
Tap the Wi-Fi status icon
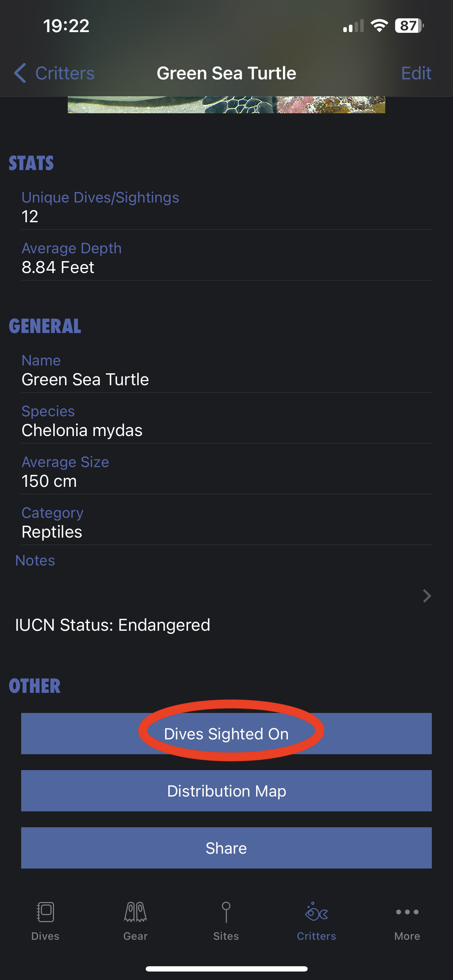(x=379, y=26)
